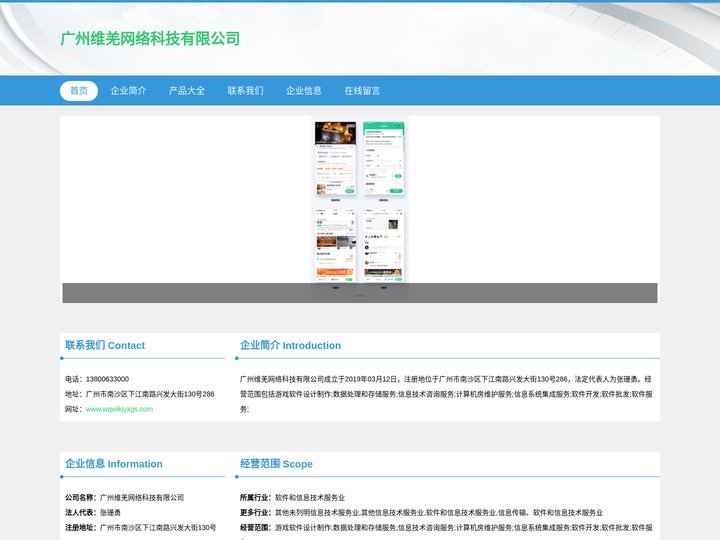Open the 首页 navigation tab

tap(79, 90)
